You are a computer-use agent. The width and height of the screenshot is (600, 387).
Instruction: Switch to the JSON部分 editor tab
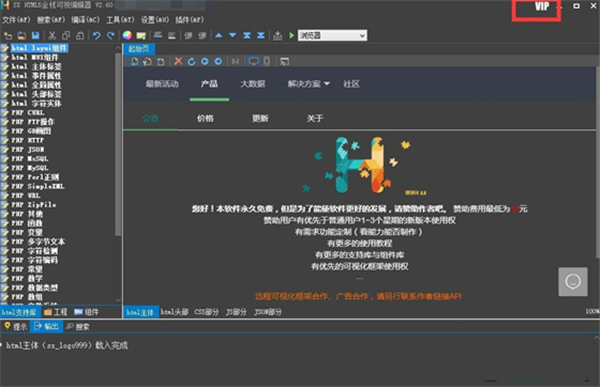coord(268,312)
